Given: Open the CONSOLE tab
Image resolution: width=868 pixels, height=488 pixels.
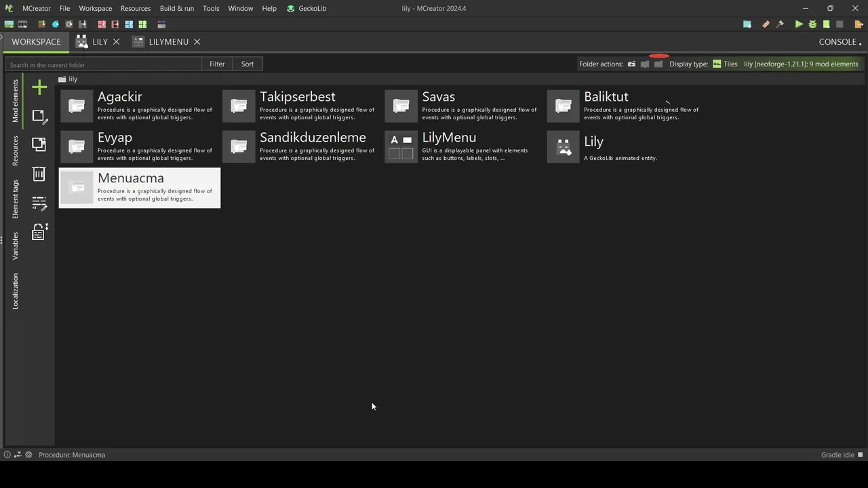Looking at the screenshot, I should (840, 42).
